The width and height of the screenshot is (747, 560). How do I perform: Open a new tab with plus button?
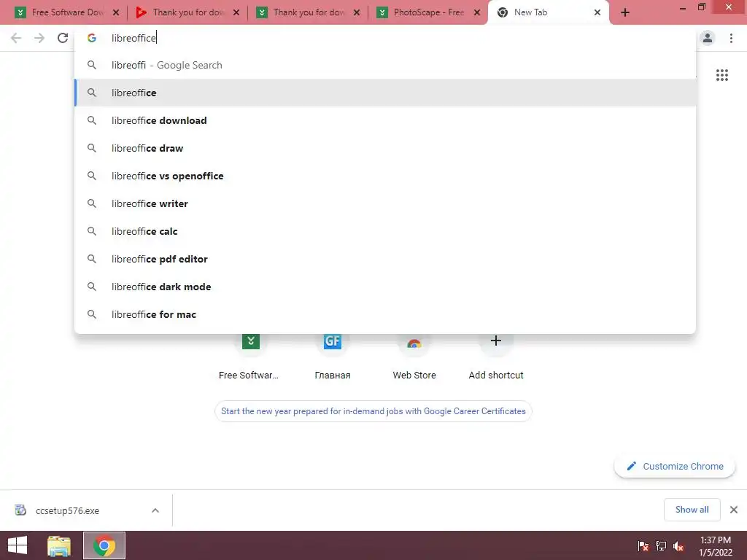tap(625, 13)
